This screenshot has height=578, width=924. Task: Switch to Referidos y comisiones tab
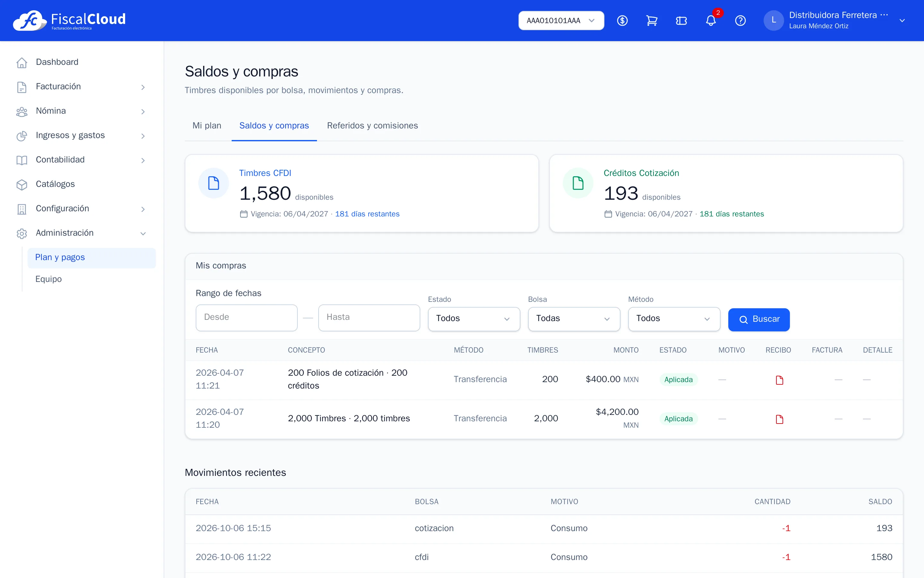[x=372, y=125]
